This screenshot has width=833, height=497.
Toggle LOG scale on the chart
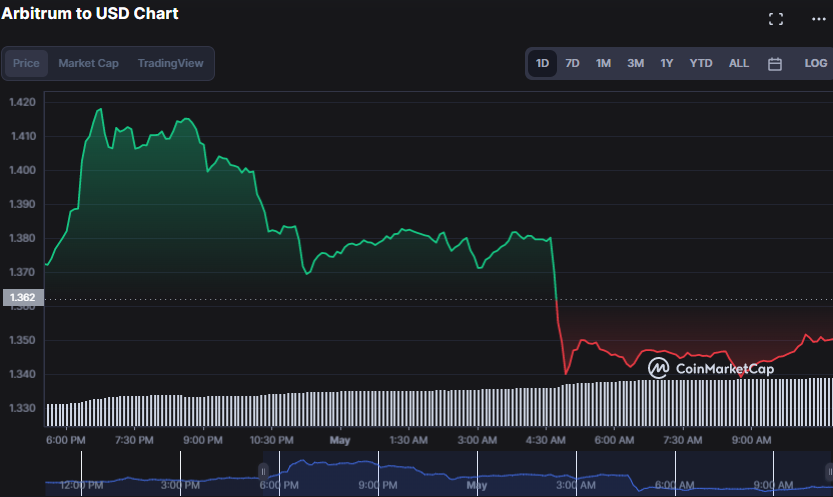[x=815, y=63]
